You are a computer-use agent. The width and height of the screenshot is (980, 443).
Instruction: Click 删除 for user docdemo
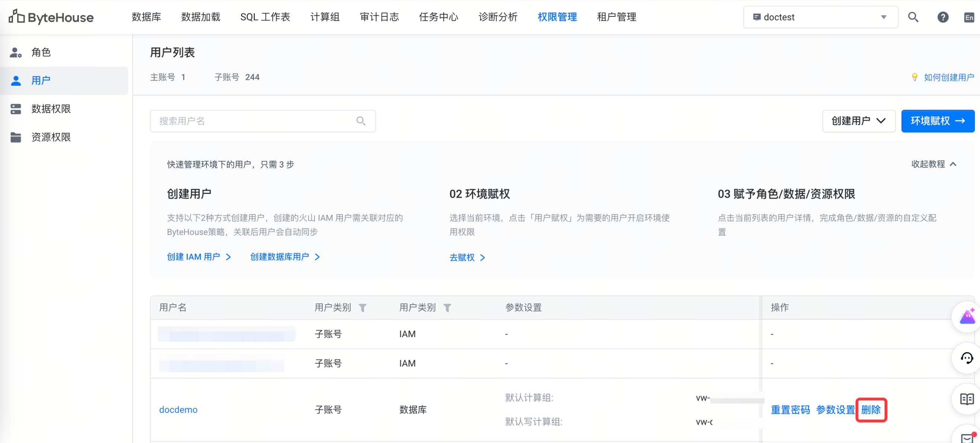pos(871,409)
